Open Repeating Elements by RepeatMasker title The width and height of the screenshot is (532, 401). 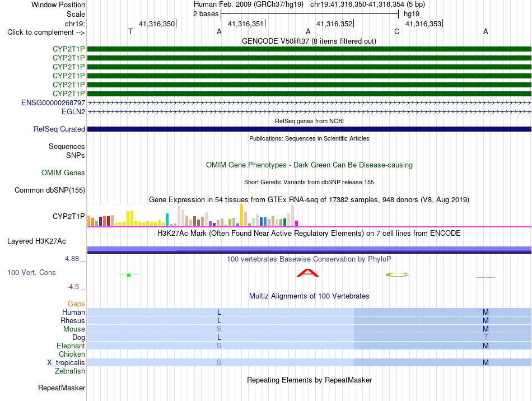tap(309, 380)
